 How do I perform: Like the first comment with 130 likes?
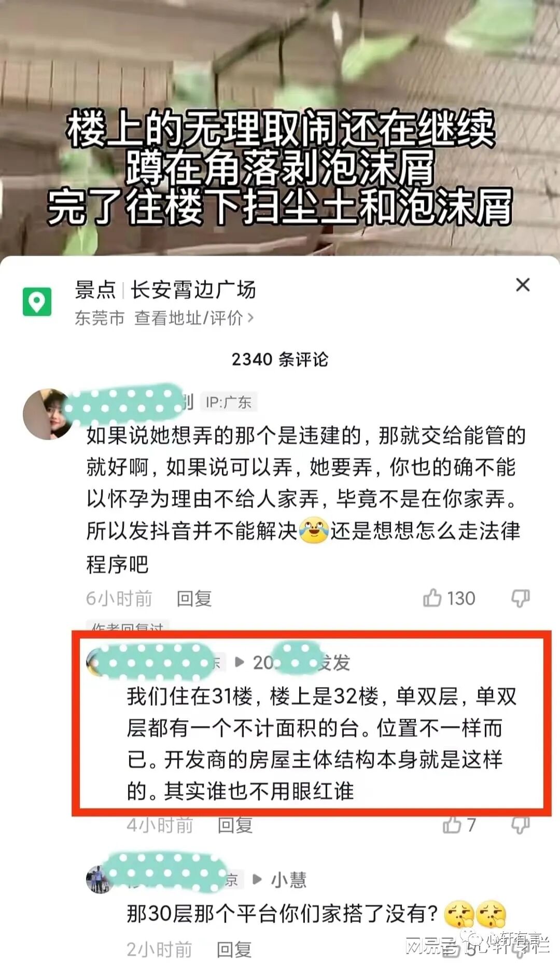pos(431,598)
